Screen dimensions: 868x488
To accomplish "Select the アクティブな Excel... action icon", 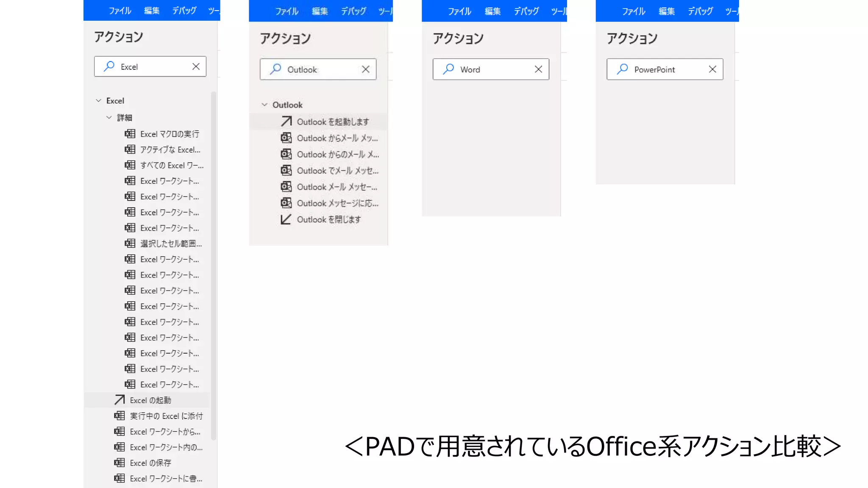I will [130, 150].
